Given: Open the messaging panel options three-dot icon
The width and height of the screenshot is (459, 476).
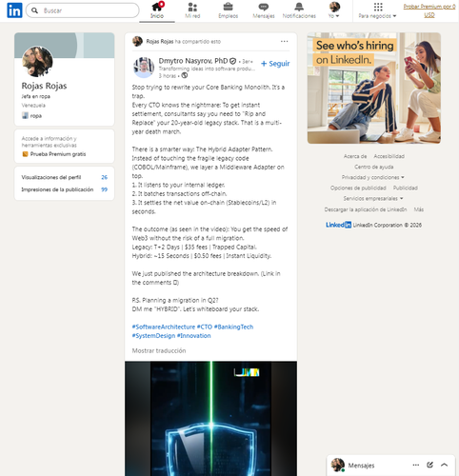Looking at the screenshot, I should pyautogui.click(x=416, y=465).
